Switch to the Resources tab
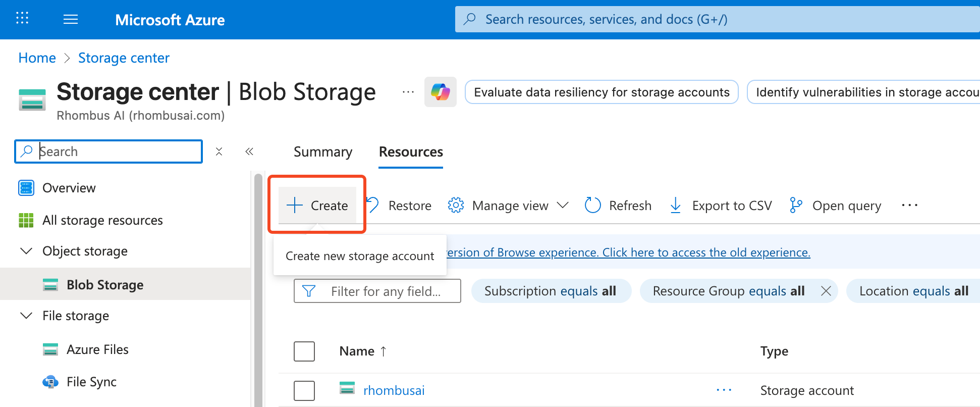The width and height of the screenshot is (980, 407). pyautogui.click(x=411, y=152)
